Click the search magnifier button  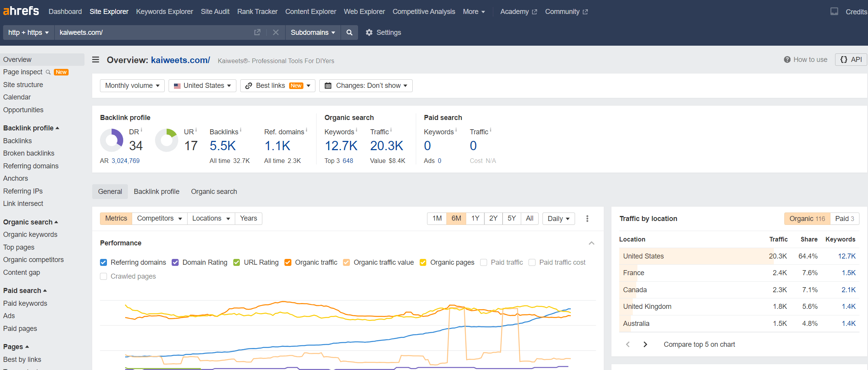click(350, 33)
